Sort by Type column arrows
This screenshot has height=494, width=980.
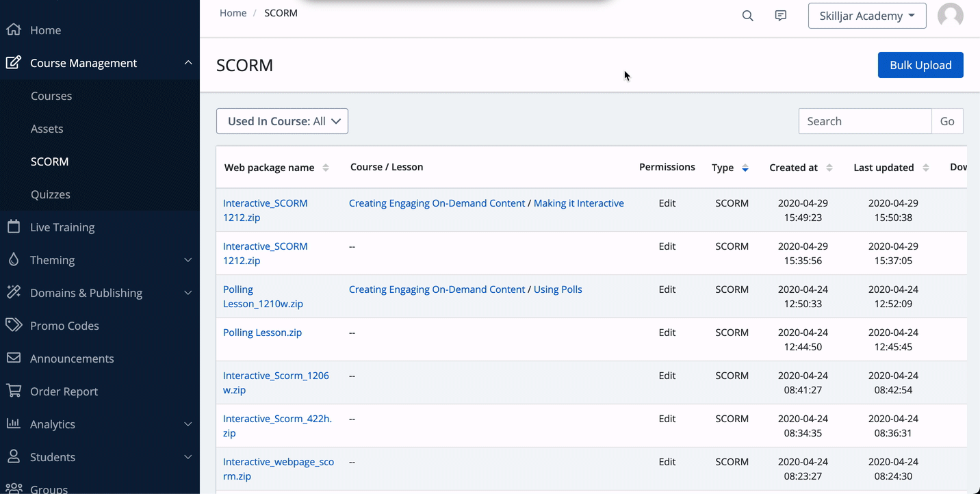pos(745,168)
